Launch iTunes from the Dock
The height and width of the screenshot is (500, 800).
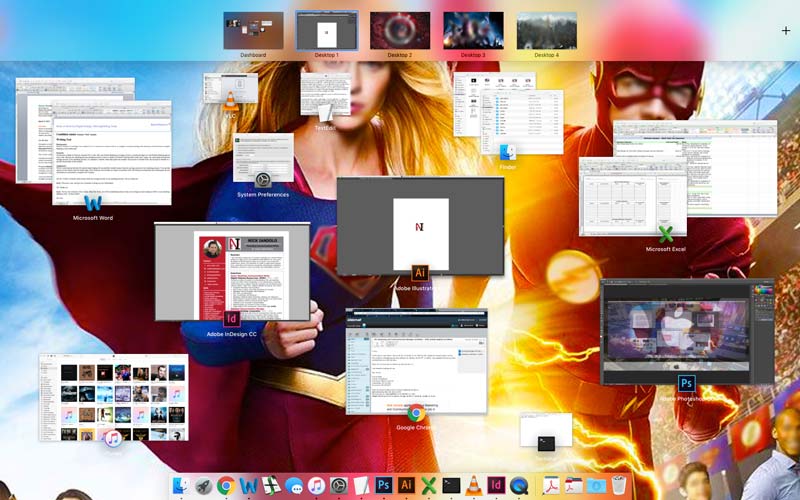316,486
